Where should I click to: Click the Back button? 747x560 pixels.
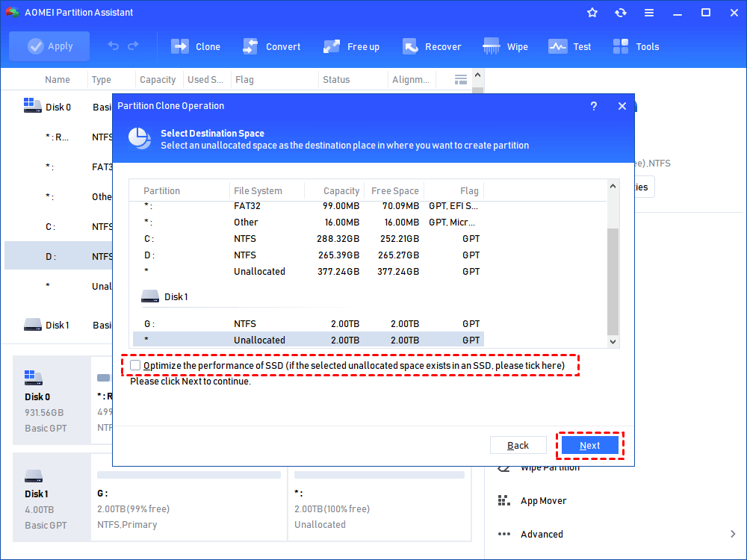point(518,445)
